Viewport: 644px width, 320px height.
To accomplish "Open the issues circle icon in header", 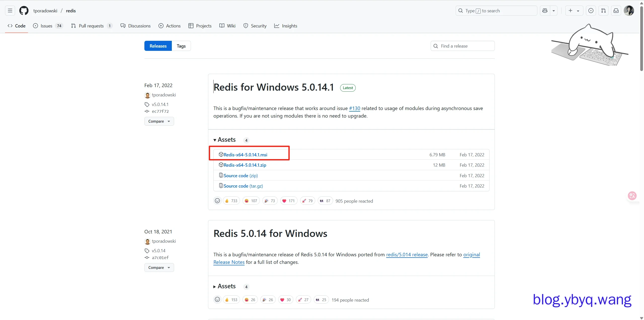I will pyautogui.click(x=591, y=11).
